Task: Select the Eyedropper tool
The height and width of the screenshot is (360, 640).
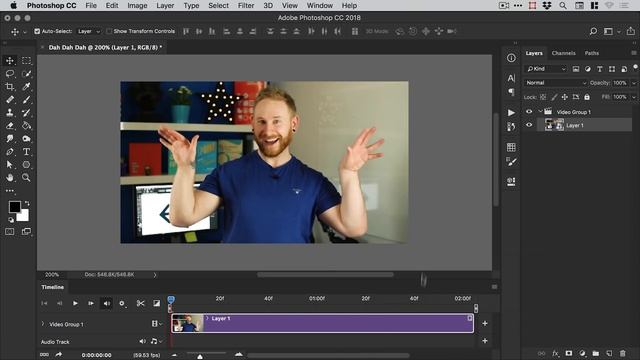Action: (x=26, y=87)
